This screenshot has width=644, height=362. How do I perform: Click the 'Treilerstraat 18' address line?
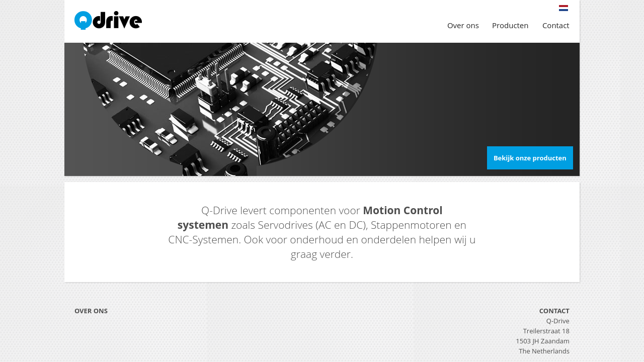pyautogui.click(x=546, y=331)
